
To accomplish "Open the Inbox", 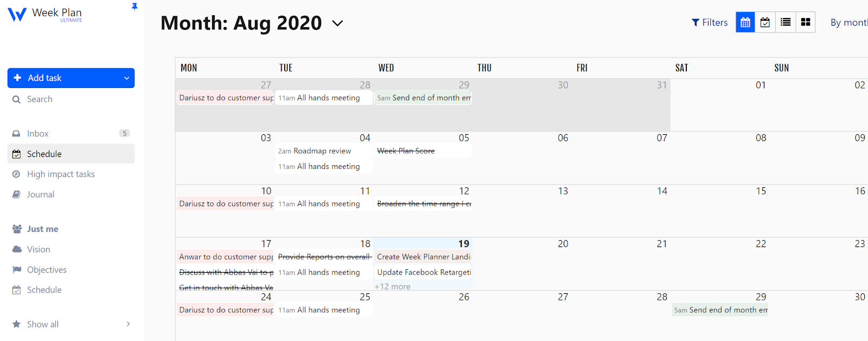I will [38, 134].
